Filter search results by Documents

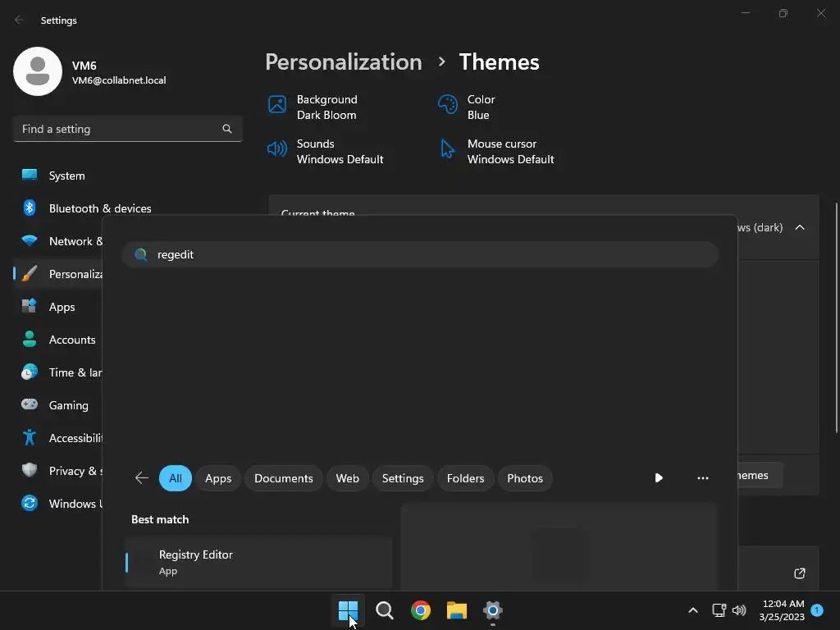pyautogui.click(x=283, y=478)
